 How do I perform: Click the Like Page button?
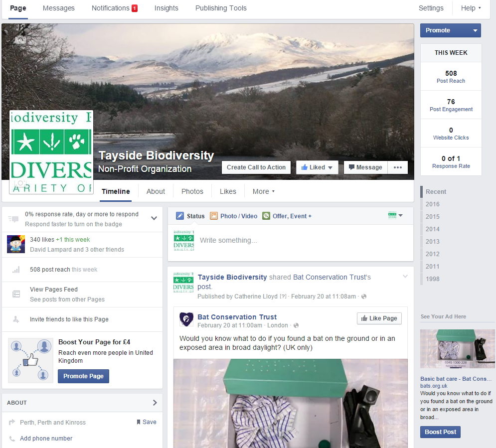[x=379, y=318]
